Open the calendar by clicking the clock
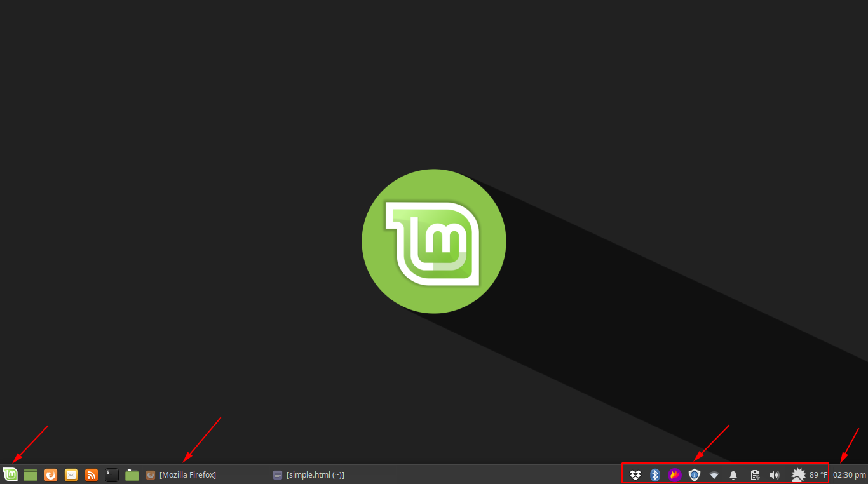868x484 pixels. click(850, 474)
